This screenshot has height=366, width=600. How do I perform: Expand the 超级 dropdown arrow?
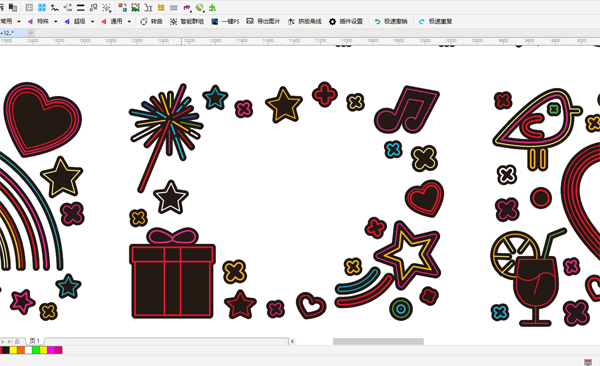[x=92, y=21]
